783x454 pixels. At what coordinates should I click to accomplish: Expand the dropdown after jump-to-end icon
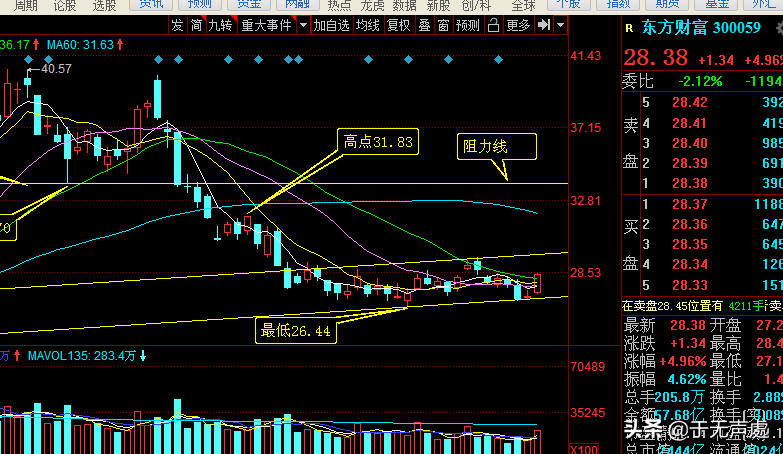(561, 25)
